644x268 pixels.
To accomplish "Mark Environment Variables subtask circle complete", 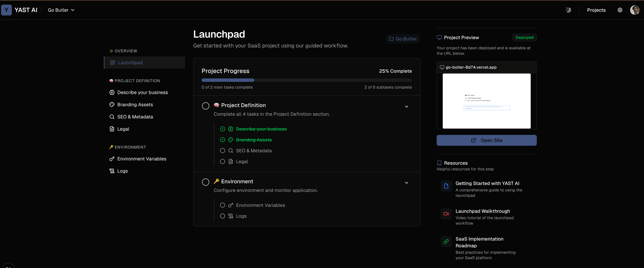I will (x=223, y=205).
